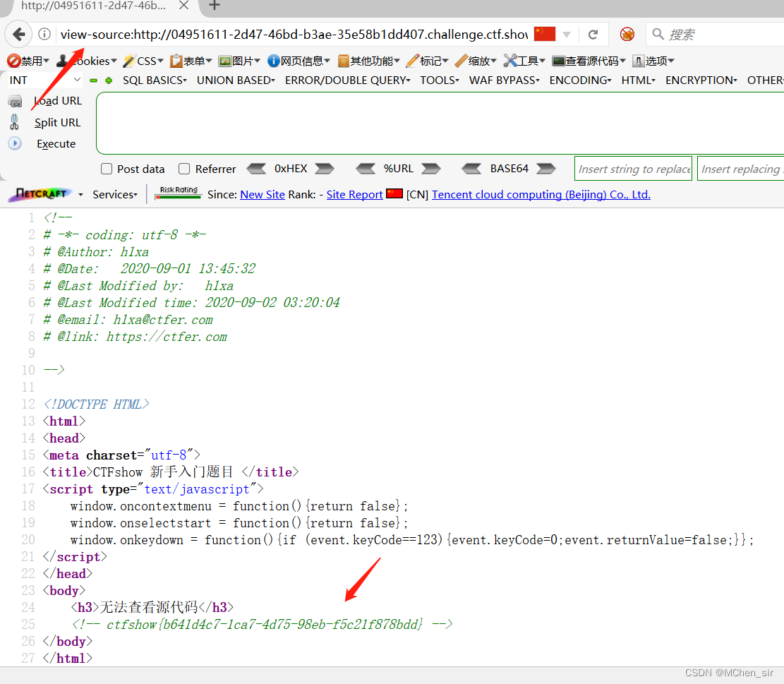784x684 pixels.
Task: Click the Insert string to replace input field
Action: [x=633, y=168]
